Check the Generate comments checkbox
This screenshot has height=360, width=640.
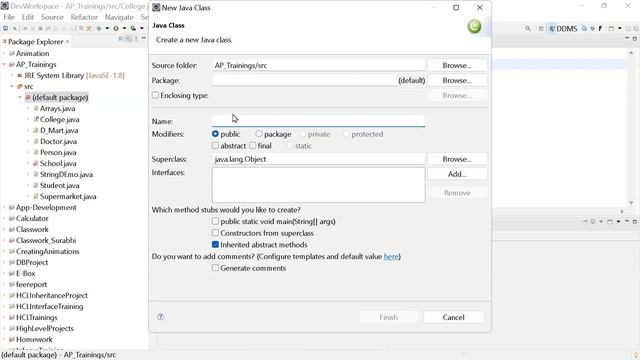tap(215, 268)
